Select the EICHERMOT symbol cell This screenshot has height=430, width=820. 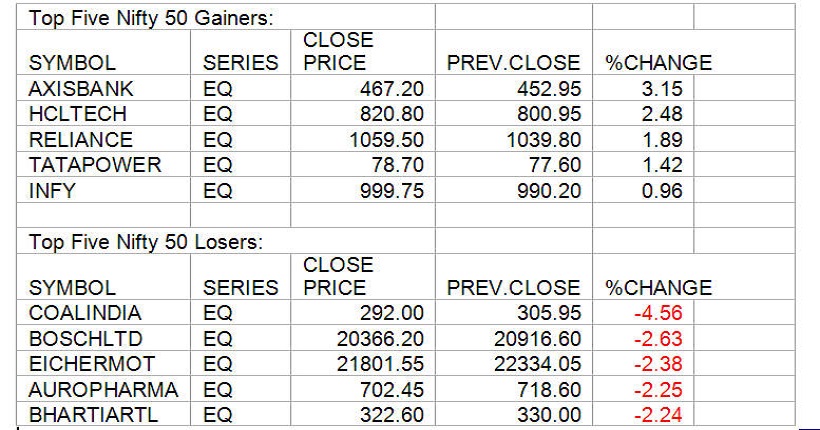click(x=88, y=364)
